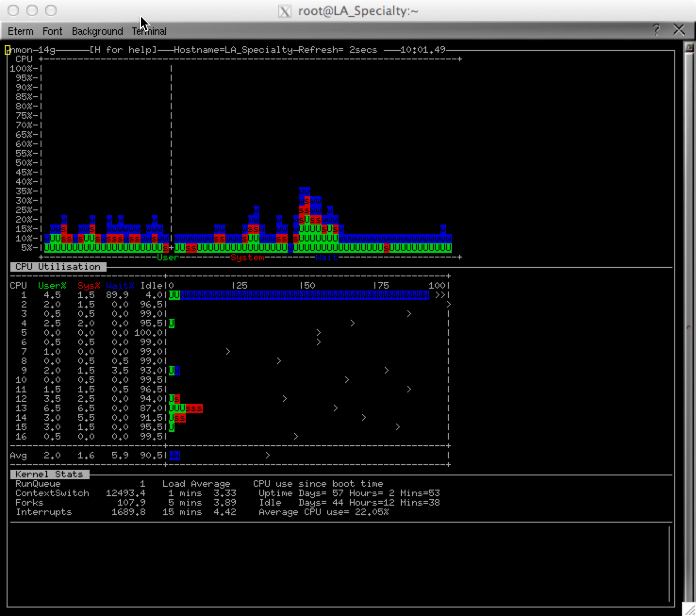696x616 pixels.
Task: Click the 'H for help' text
Action: [x=123, y=50]
